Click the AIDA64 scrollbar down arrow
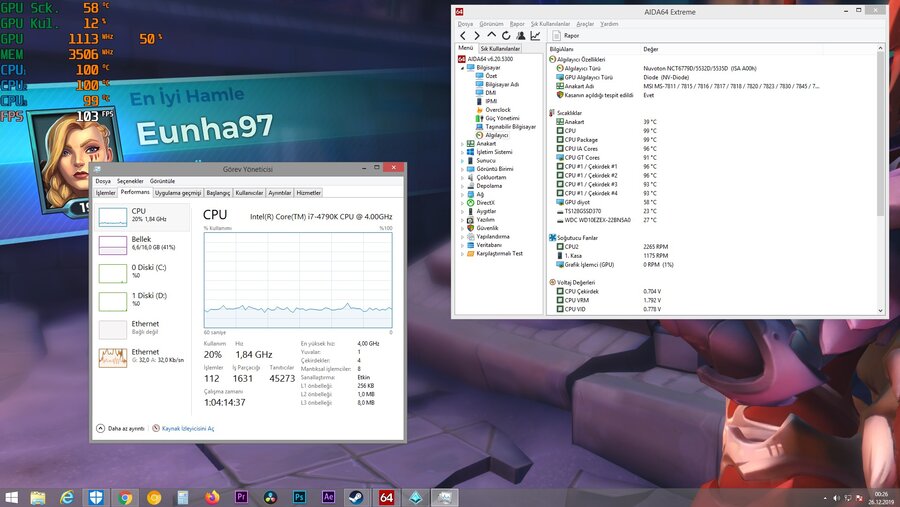 pos(880,310)
